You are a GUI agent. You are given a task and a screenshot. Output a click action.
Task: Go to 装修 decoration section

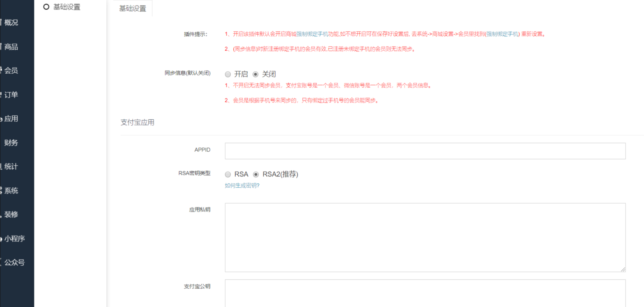[11, 215]
